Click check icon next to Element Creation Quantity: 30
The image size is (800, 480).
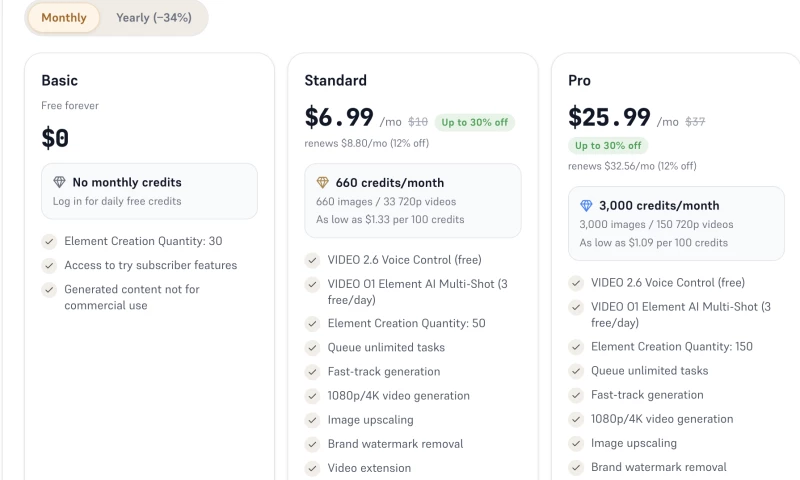point(49,241)
